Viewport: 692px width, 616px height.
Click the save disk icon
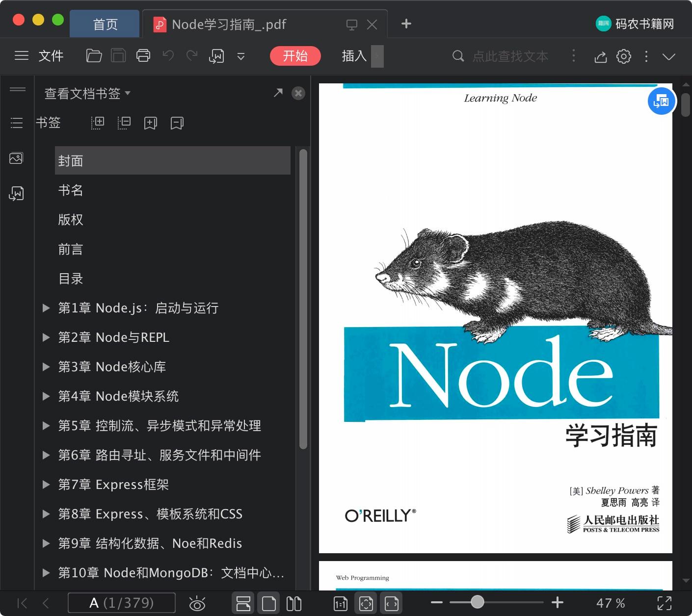[118, 56]
